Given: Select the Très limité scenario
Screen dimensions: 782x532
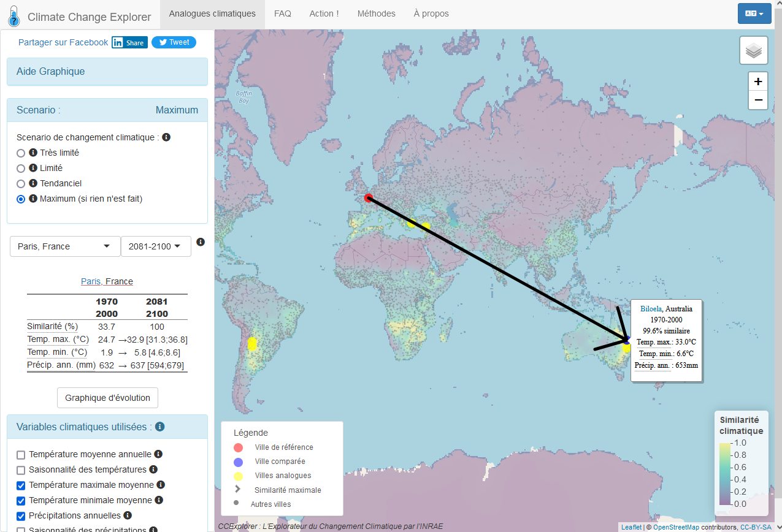Looking at the screenshot, I should [21, 153].
